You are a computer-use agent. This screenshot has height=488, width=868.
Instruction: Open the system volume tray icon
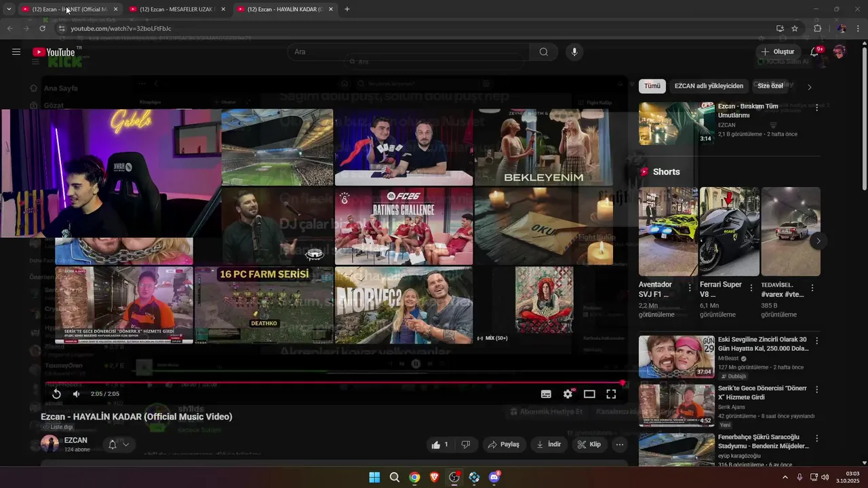click(x=825, y=477)
